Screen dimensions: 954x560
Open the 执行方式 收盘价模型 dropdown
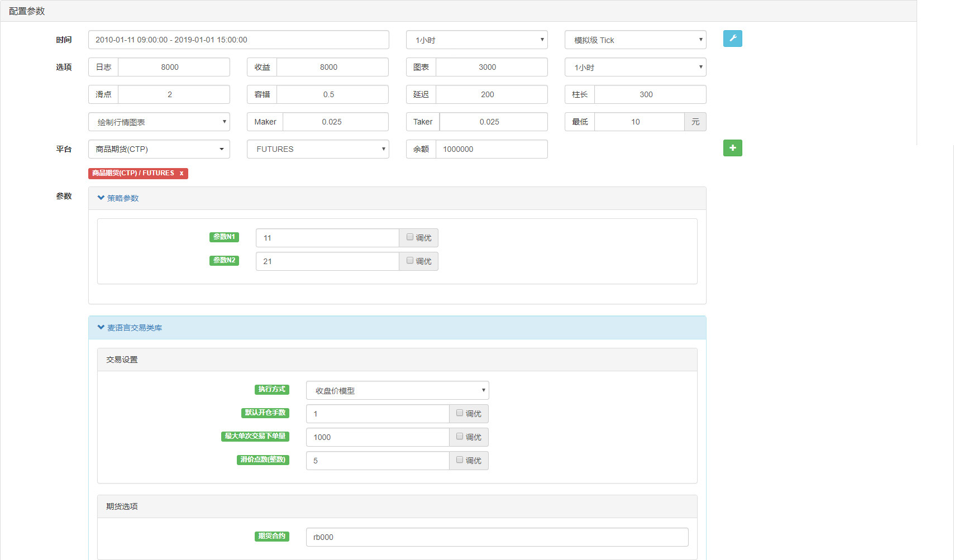pos(397,390)
